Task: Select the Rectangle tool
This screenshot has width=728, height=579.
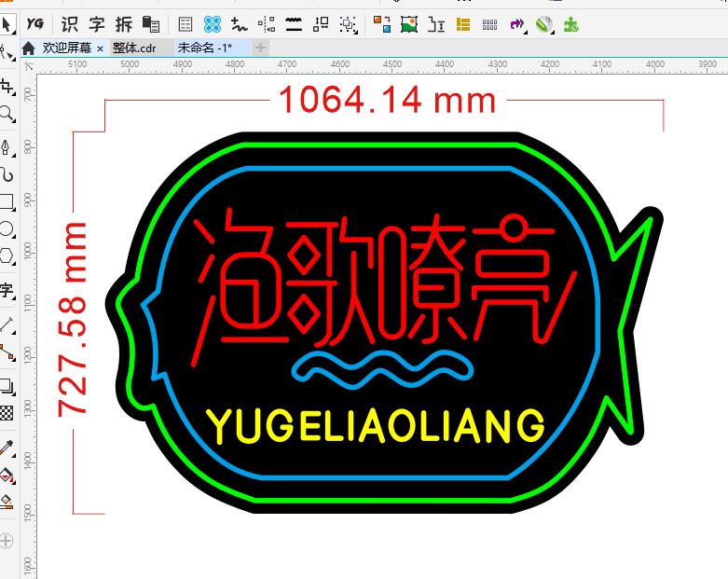Action: [x=7, y=202]
